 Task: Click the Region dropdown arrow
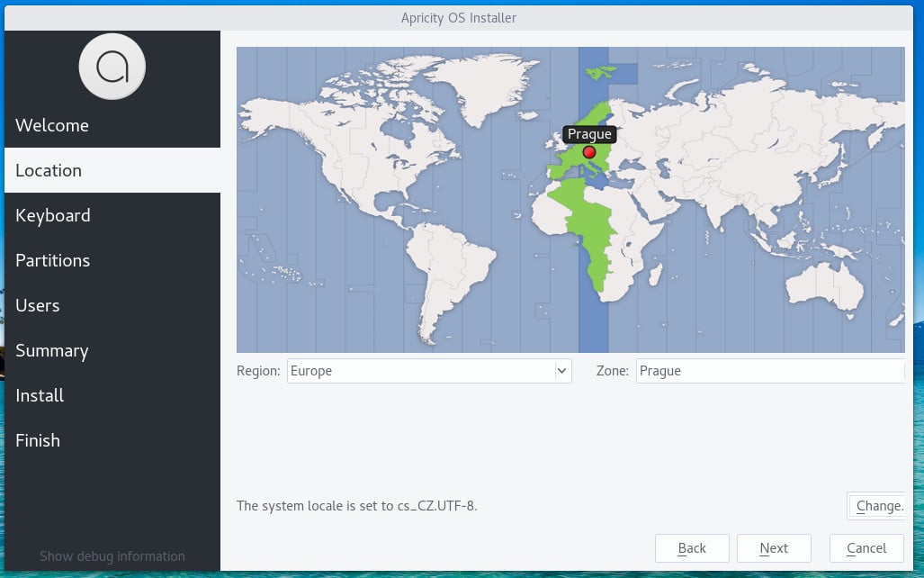[x=561, y=371]
